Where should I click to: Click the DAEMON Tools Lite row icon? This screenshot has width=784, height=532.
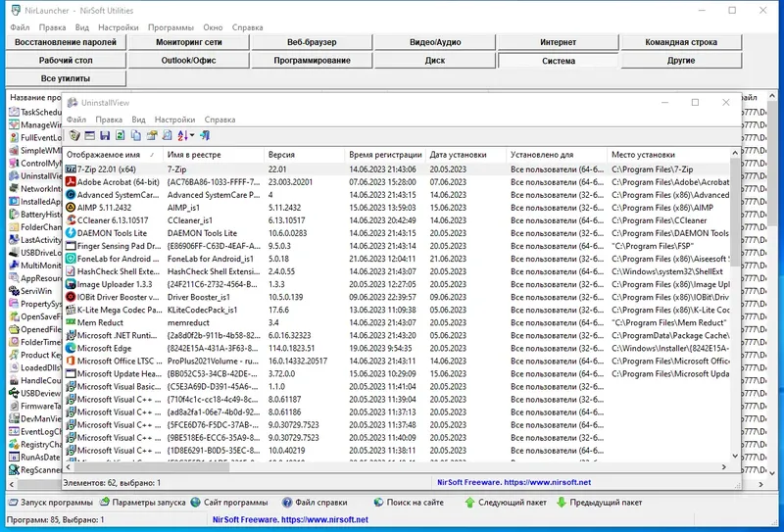pos(71,233)
